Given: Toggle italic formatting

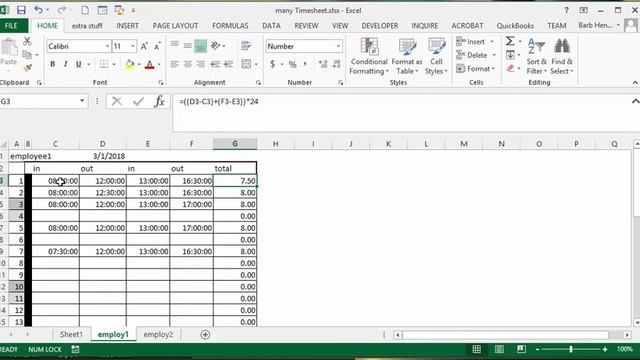Looking at the screenshot, I should click(x=65, y=64).
